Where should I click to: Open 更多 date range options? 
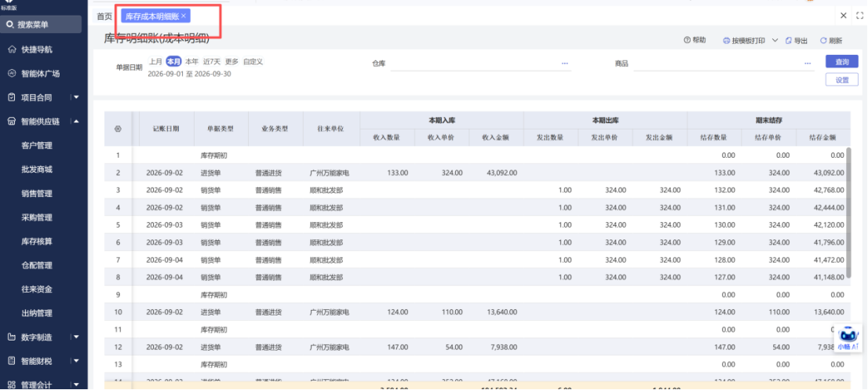coord(232,61)
